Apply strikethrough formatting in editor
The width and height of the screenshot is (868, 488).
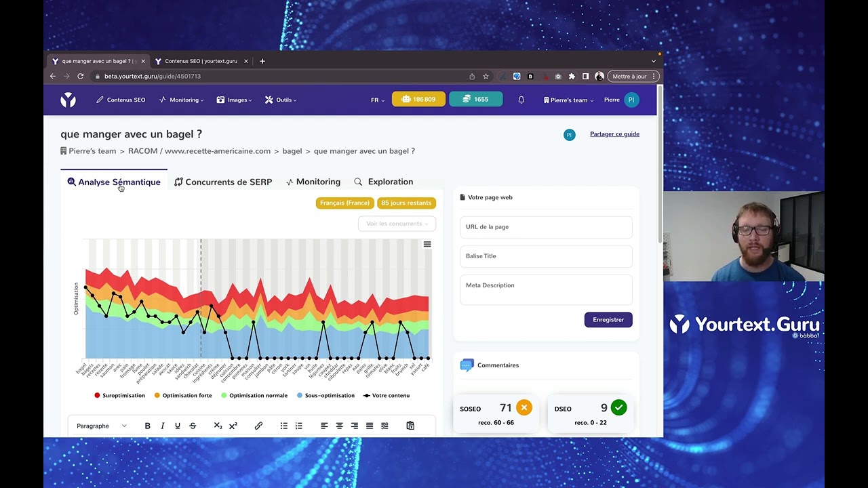point(193,426)
